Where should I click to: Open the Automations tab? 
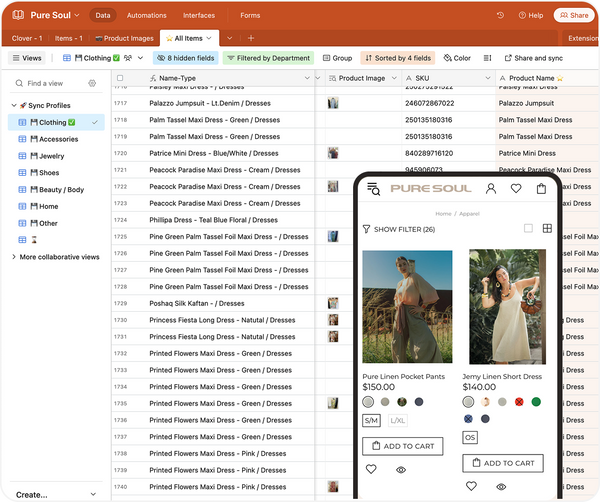[x=147, y=15]
